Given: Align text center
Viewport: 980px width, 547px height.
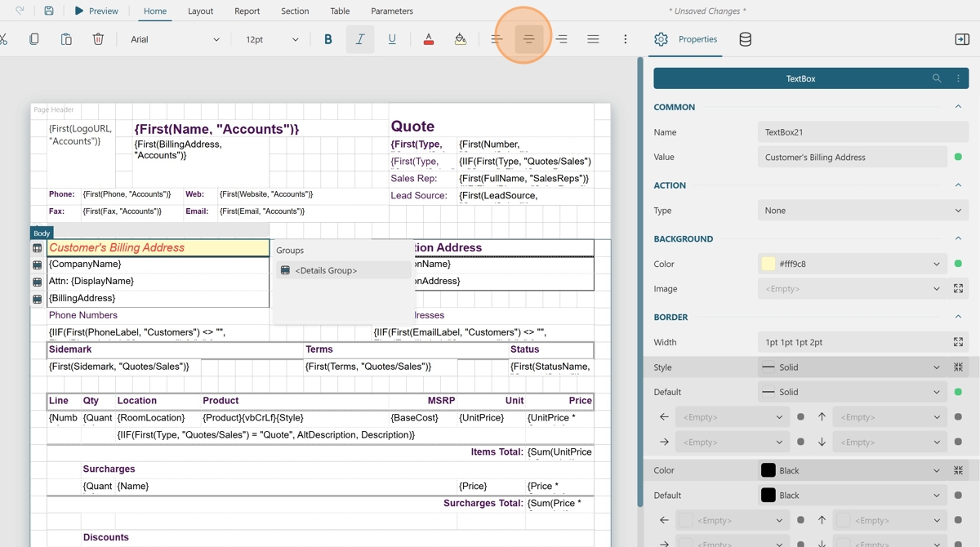Looking at the screenshot, I should 528,39.
